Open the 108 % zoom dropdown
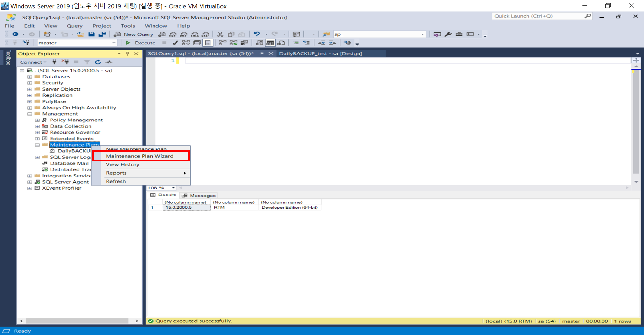Image resolution: width=644 pixels, height=335 pixels. click(x=173, y=188)
